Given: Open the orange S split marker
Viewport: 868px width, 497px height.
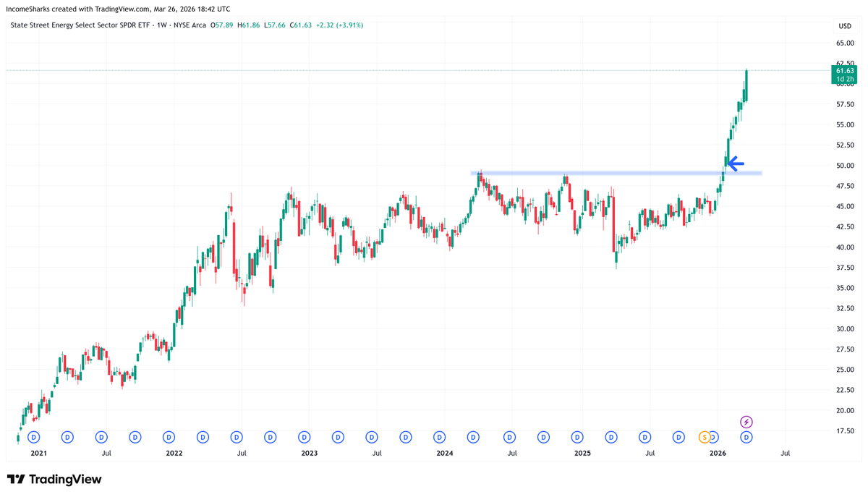Looking at the screenshot, I should click(x=704, y=437).
